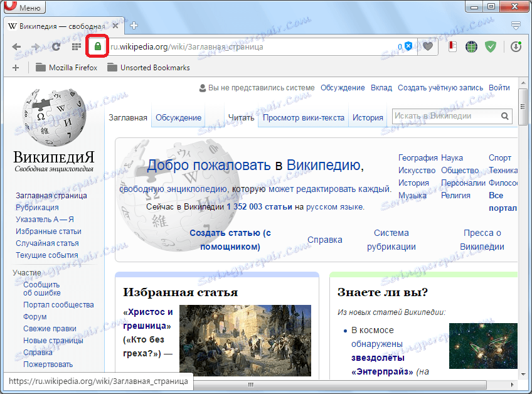Add page to bookmarks heart icon
This screenshot has width=532, height=394.
tap(428, 46)
